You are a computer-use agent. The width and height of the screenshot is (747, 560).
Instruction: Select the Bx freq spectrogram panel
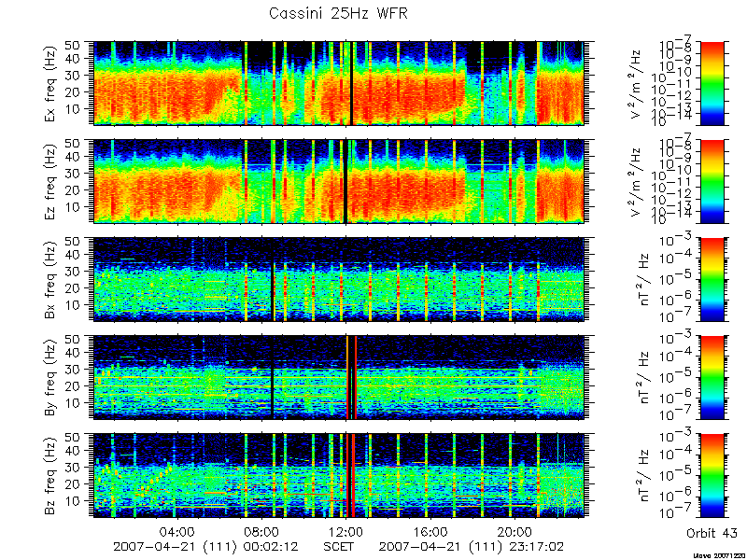[x=339, y=279]
